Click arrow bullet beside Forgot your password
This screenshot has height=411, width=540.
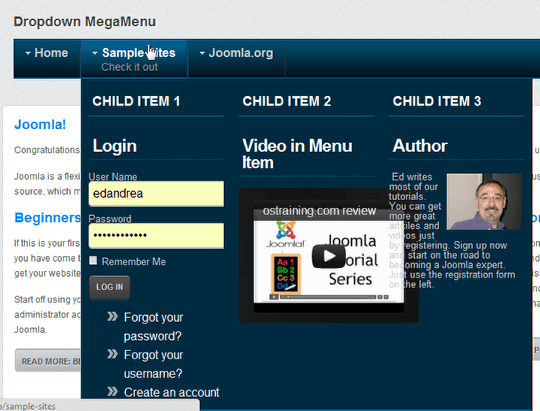coord(112,316)
